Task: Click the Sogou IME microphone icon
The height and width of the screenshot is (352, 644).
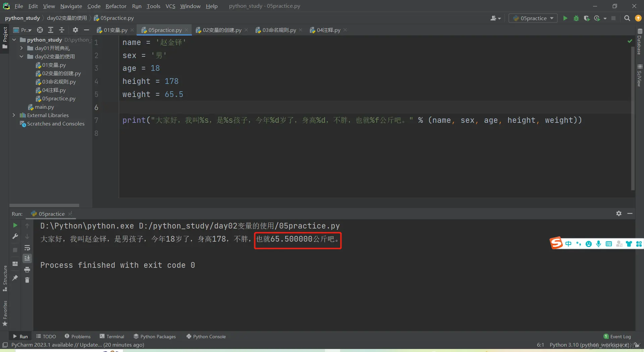Action: pos(598,244)
